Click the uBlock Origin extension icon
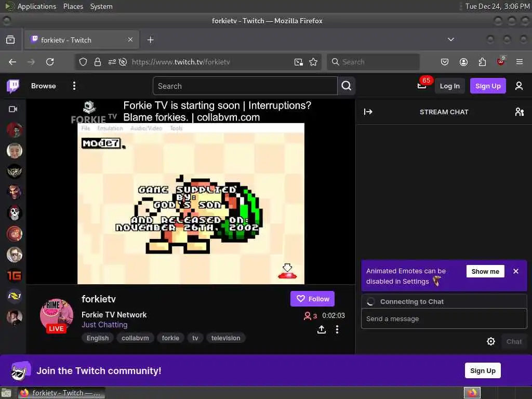Image resolution: width=532 pixels, height=399 pixels. pos(501,61)
